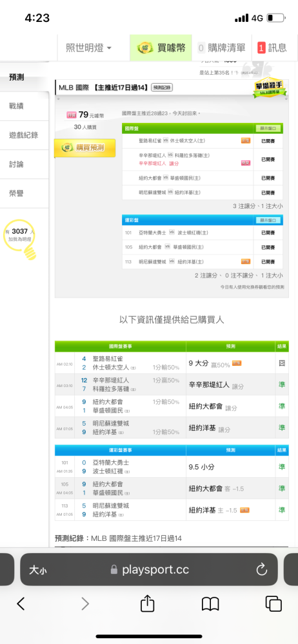Click VS icon in row 113 明尼蘇達雙城
The width and height of the screenshot is (298, 644).
[x=173, y=261]
